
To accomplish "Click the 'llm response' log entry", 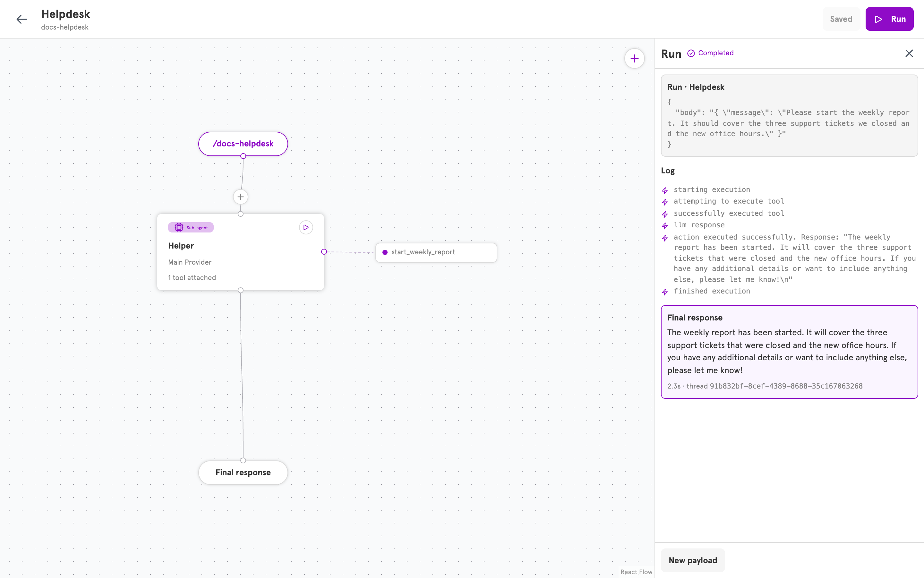I will 699,225.
